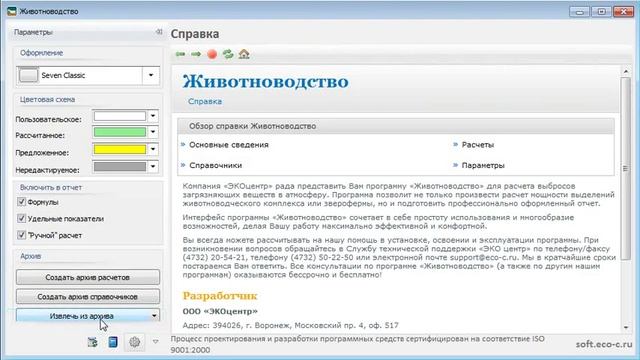This screenshot has width=640, height=360.
Task: Click gray Нередактируемое color swatch
Action: click(x=120, y=167)
